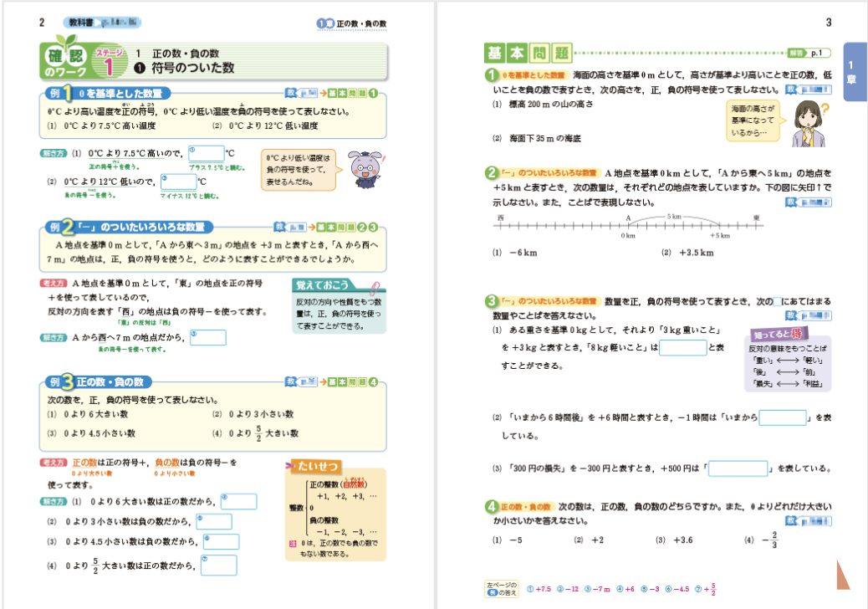Click answer key entry ① +7.5
The image size is (868, 609).
click(539, 589)
